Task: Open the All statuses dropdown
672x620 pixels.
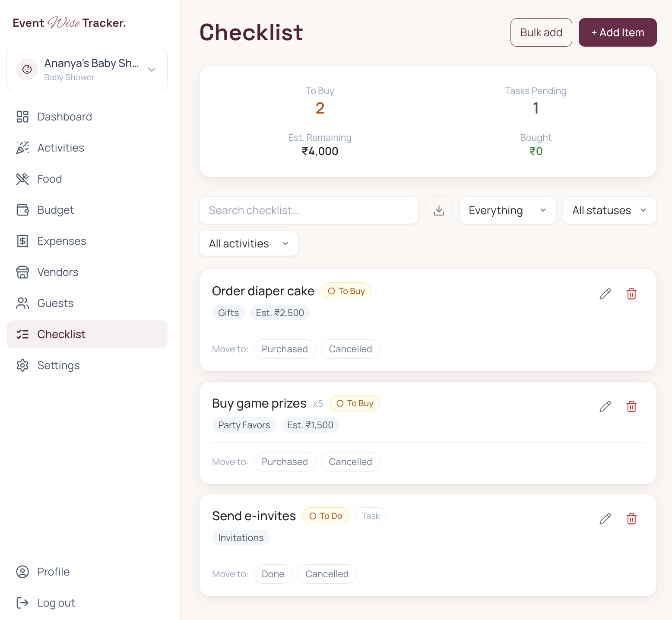Action: (x=609, y=210)
